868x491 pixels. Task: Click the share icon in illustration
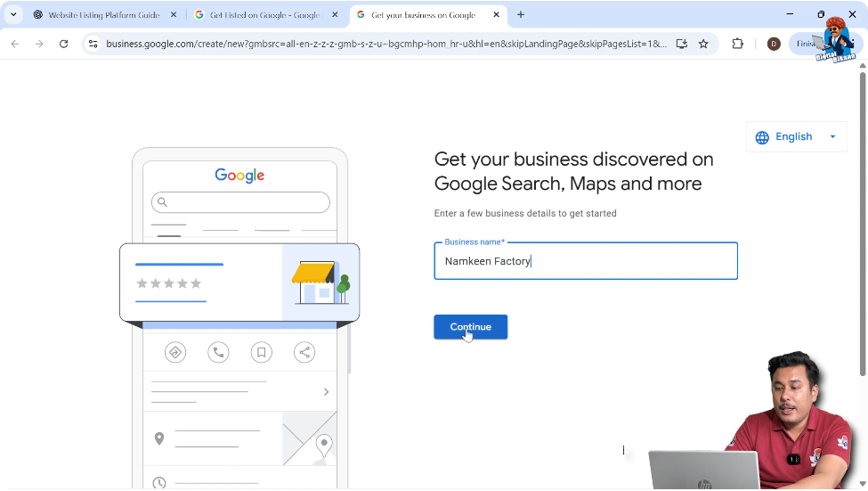point(304,353)
